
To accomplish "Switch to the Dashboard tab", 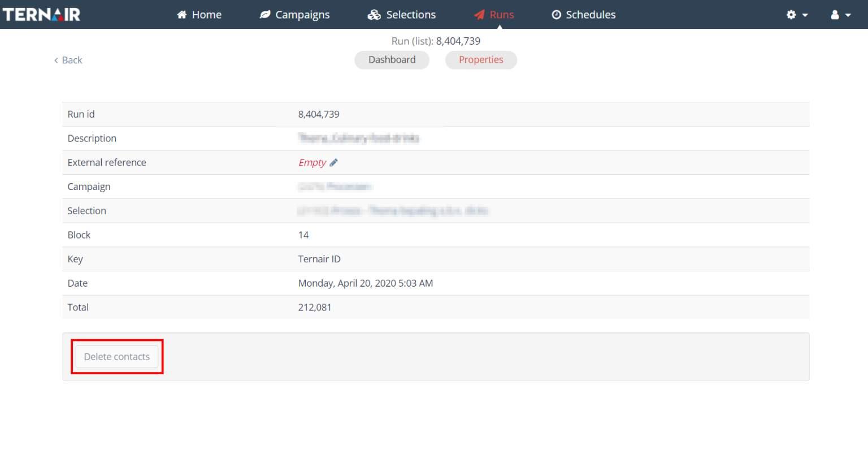I will pos(392,60).
